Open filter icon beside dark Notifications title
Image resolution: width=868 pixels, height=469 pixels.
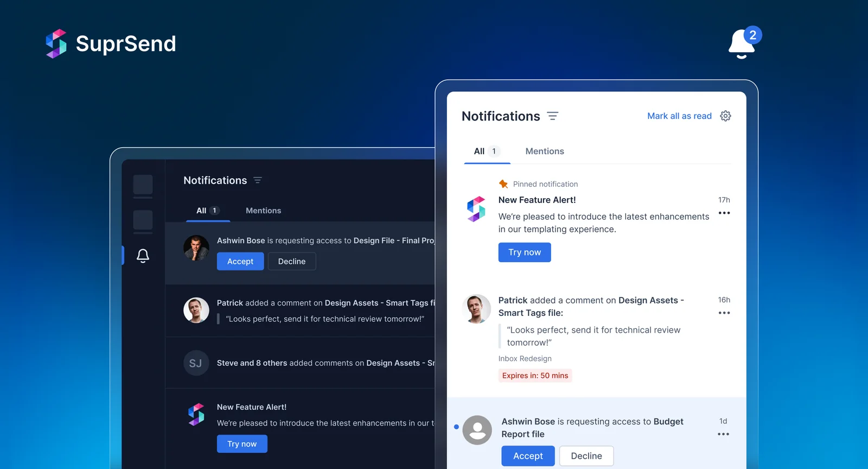tap(258, 180)
